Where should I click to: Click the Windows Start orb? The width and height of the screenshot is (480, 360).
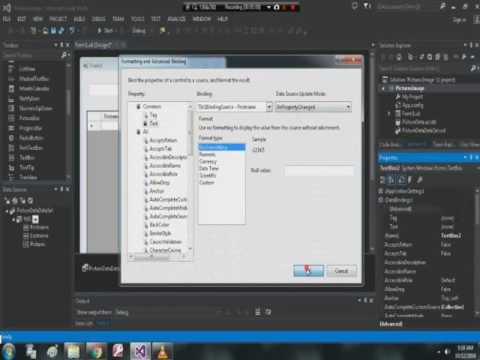click(8, 352)
